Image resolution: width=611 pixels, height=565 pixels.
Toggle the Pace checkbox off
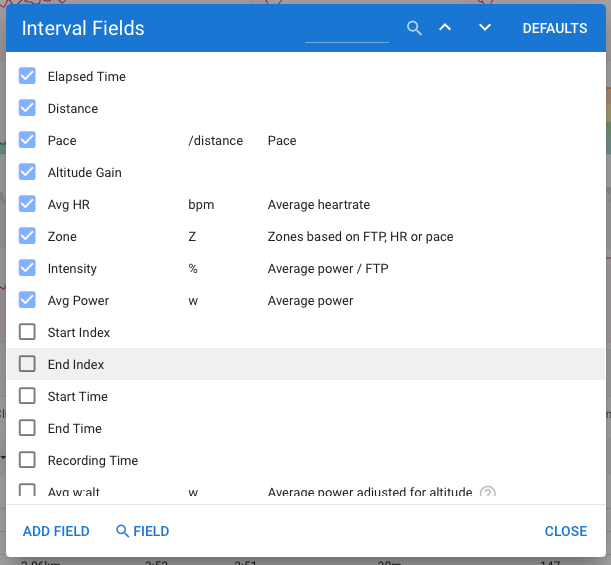pos(27,140)
